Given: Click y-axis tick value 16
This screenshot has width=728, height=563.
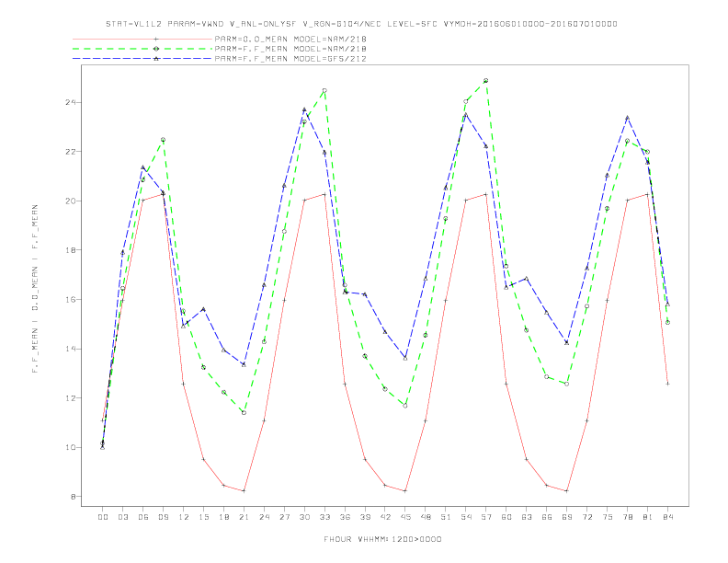Looking at the screenshot, I should (70, 299).
